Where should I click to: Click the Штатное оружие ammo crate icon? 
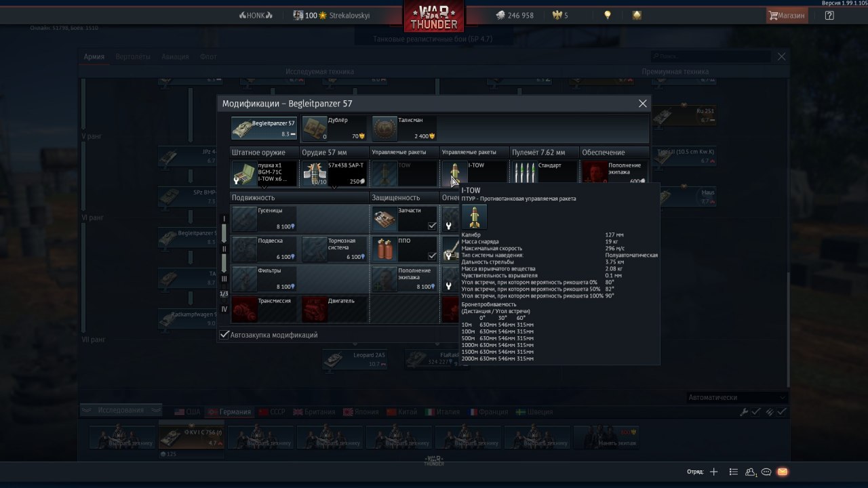[243, 174]
